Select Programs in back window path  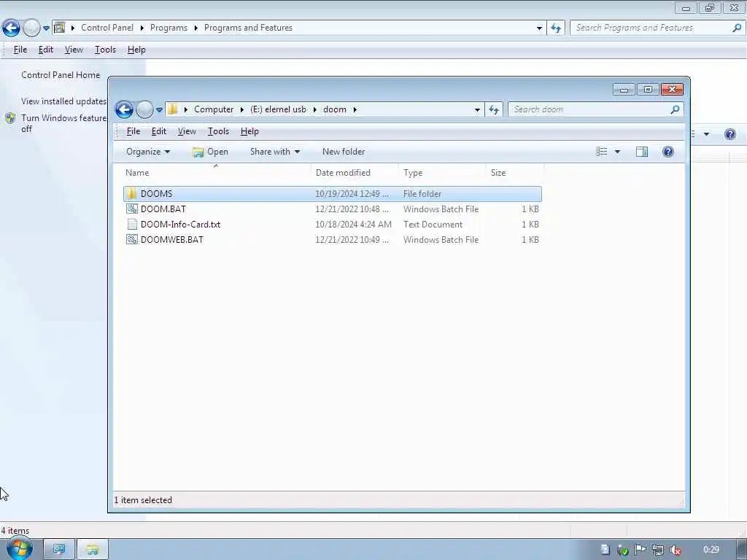(169, 28)
